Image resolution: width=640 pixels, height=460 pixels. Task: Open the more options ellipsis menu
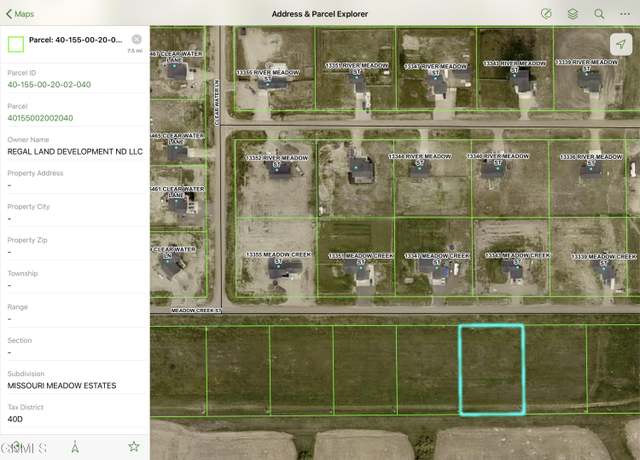[x=625, y=14]
